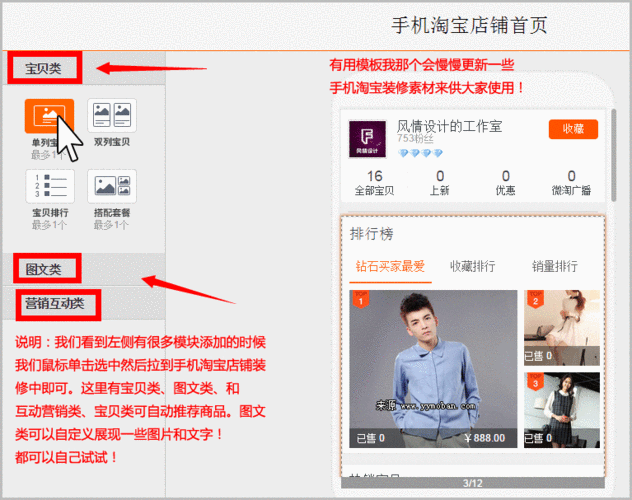
Task: Open the TOP 3 plaid dress product image
Action: 562,410
